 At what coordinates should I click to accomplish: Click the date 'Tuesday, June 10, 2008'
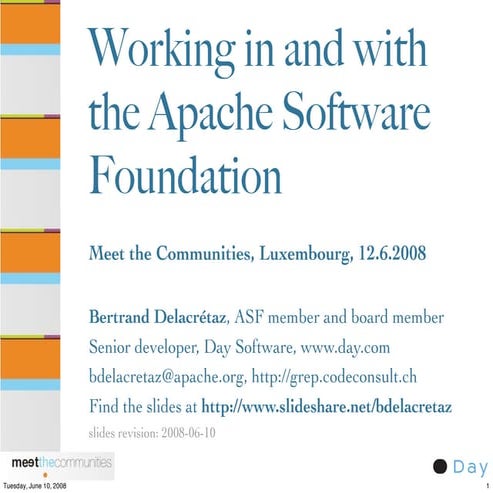(35, 485)
